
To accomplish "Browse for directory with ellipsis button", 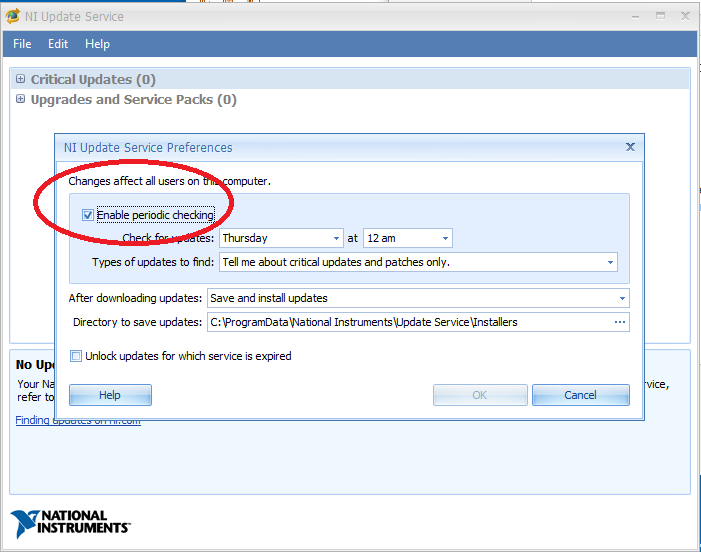I will coord(620,322).
